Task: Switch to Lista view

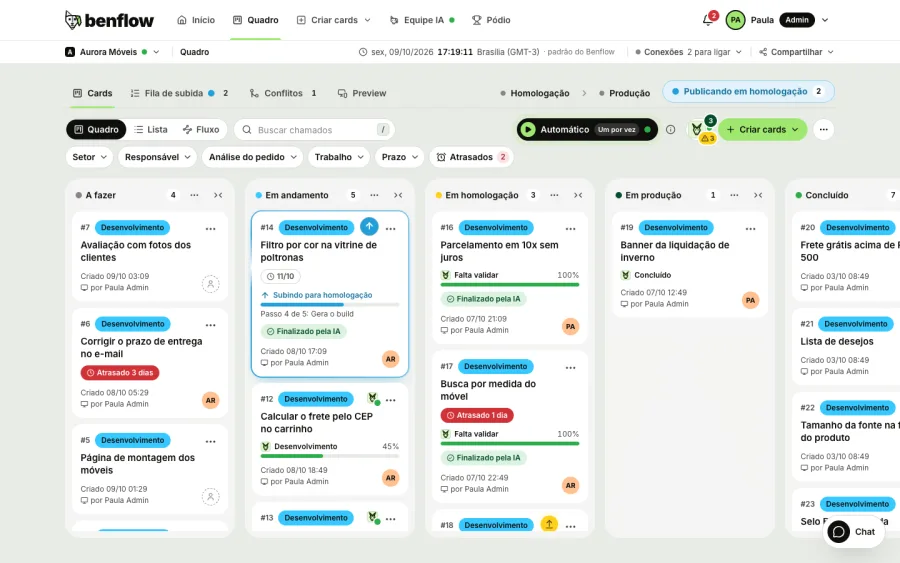Action: (151, 130)
